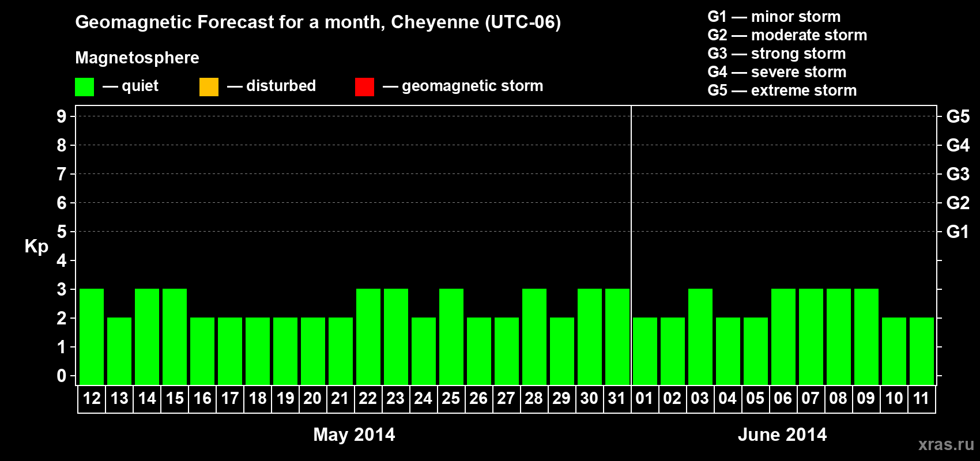Click the green bar for June 01

tap(645, 351)
